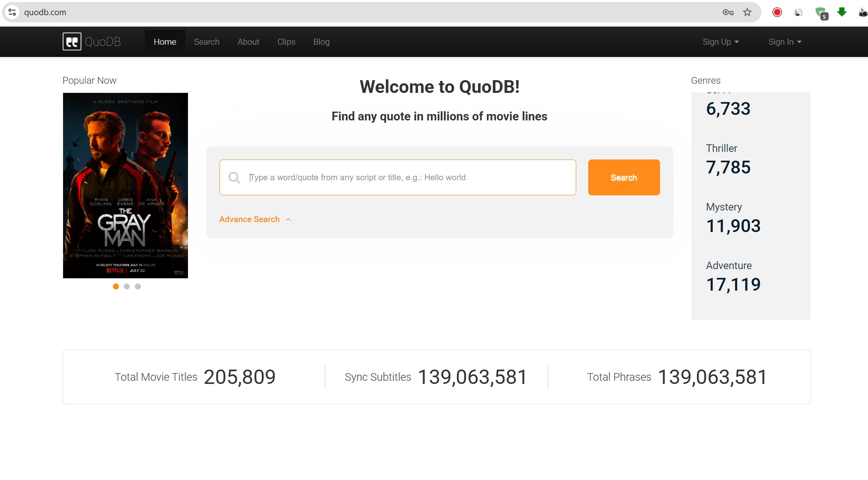Click the Total Phrases count
The height and width of the screenshot is (480, 868).
pos(712,377)
